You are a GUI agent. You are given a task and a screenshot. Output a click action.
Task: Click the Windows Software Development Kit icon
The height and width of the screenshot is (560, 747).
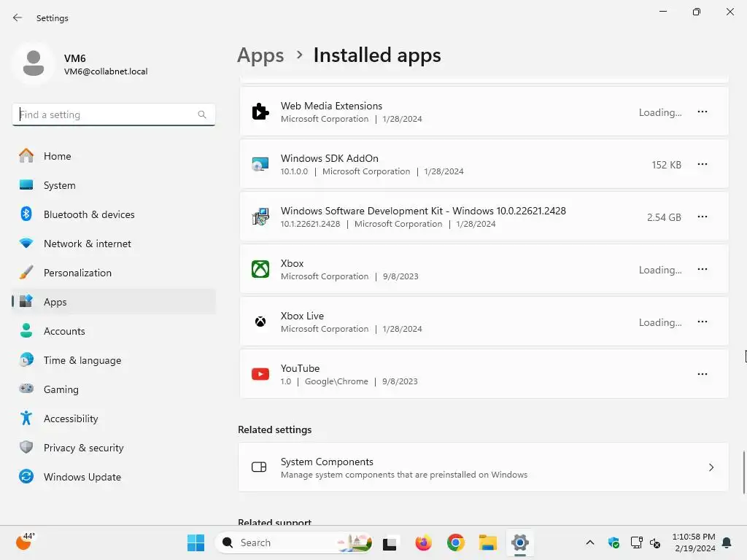tap(260, 217)
